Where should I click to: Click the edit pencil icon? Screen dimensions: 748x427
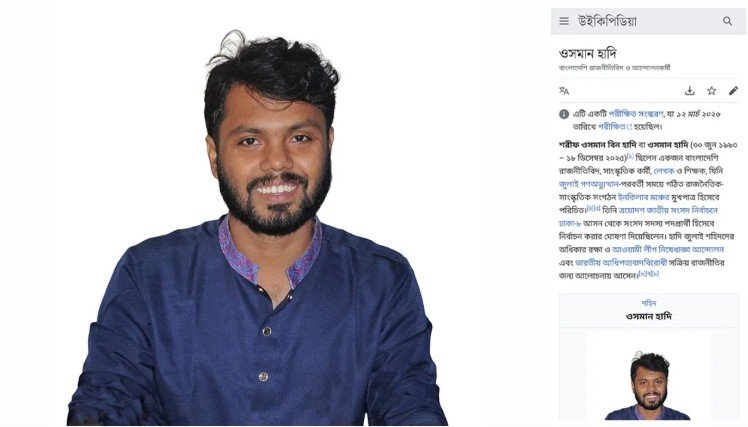click(733, 91)
